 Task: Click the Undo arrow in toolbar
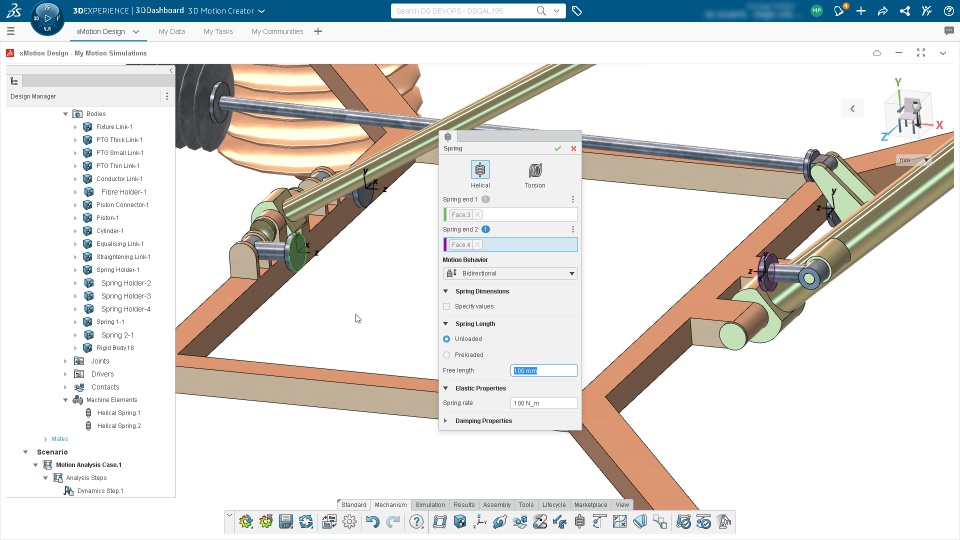[373, 522]
